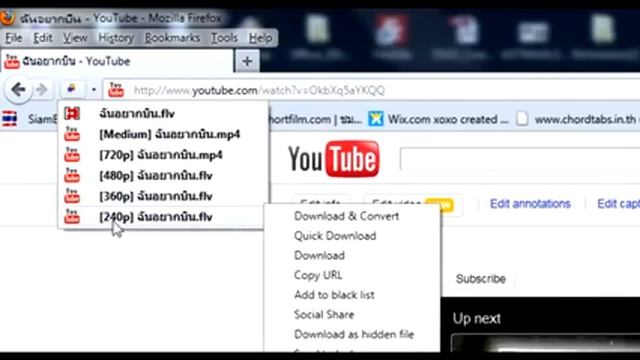
Task: Click the Firefox logo in title bar
Action: pos(7,18)
